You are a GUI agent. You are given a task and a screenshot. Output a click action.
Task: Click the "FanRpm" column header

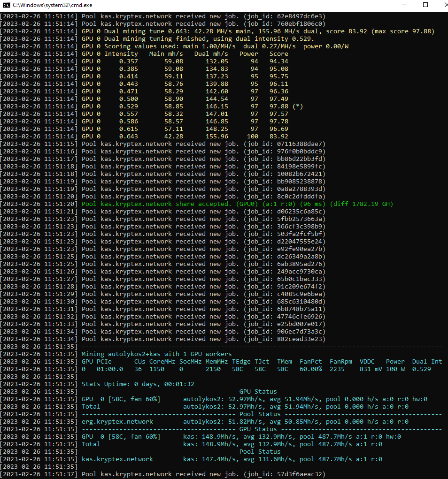click(x=340, y=362)
